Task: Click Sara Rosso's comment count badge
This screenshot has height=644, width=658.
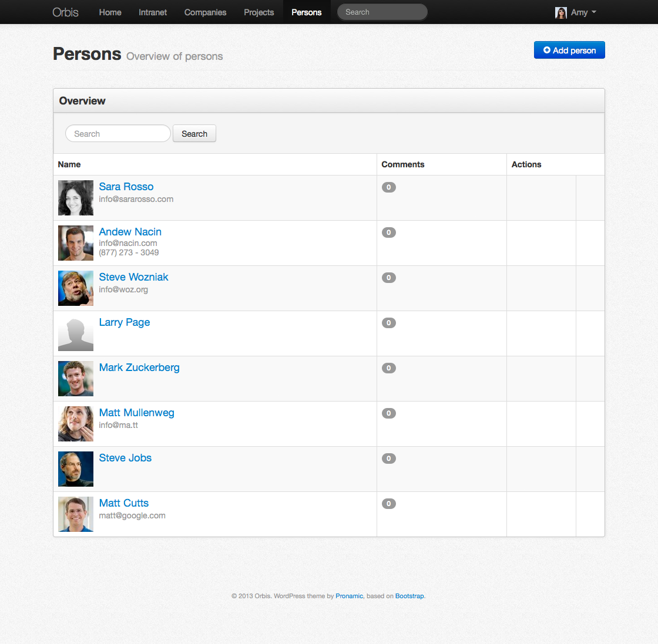Action: click(388, 187)
